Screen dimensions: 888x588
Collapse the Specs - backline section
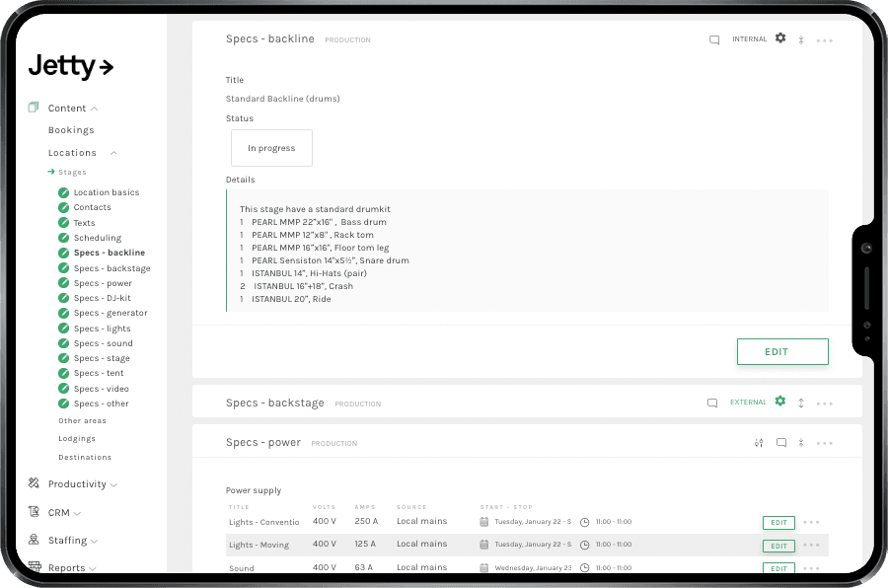[801, 40]
